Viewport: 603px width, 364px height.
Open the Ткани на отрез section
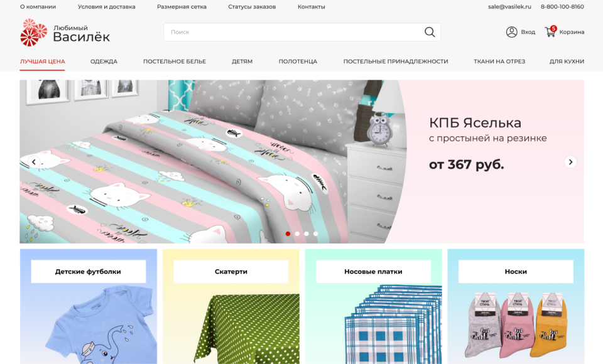(x=499, y=62)
